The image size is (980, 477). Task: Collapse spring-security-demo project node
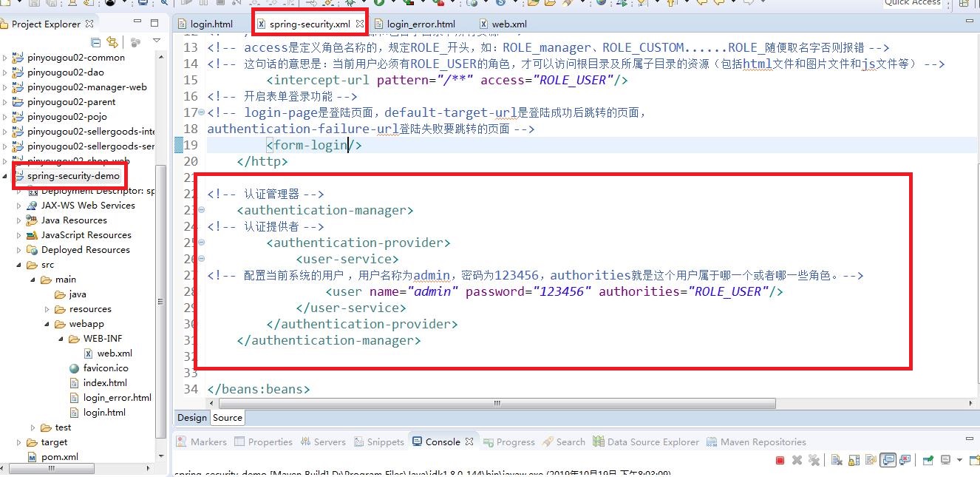5,176
